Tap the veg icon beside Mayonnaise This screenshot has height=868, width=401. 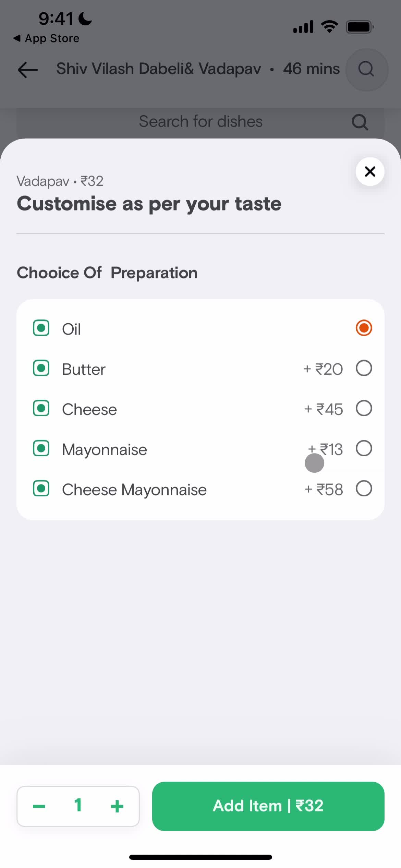(x=41, y=448)
